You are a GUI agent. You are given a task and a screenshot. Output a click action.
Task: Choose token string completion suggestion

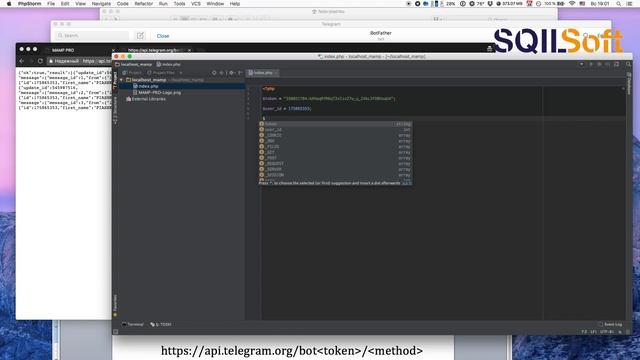coord(335,124)
